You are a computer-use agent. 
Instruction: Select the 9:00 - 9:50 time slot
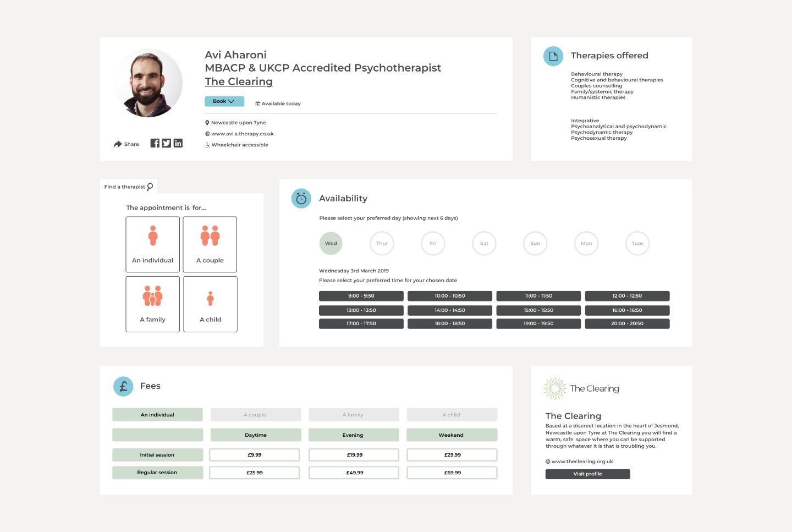(361, 296)
